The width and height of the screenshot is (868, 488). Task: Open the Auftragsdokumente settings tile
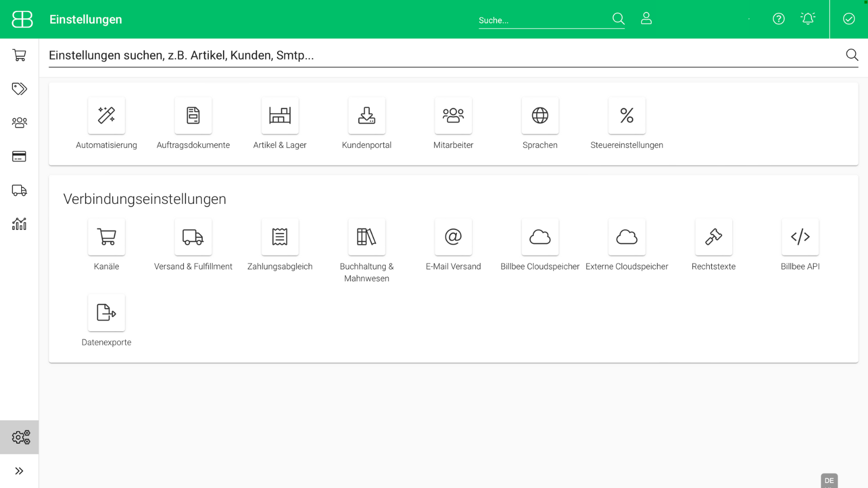193,115
